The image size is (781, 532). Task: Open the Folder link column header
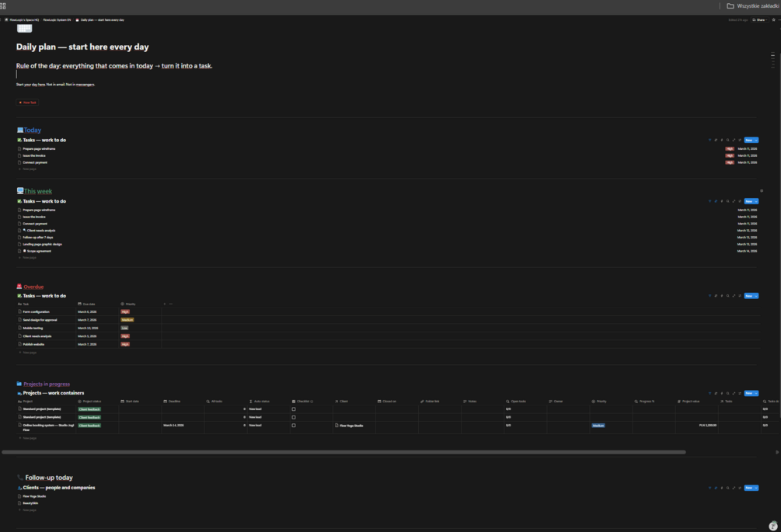430,402
